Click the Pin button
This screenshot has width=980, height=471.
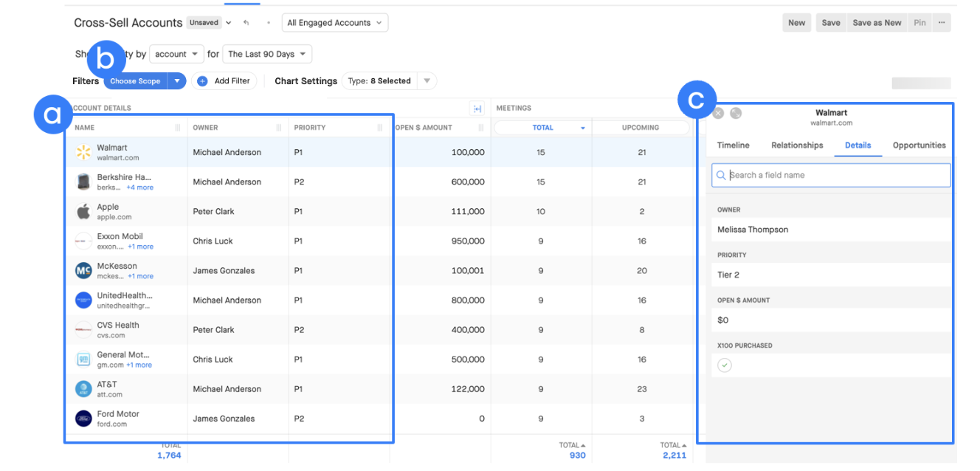click(x=919, y=23)
